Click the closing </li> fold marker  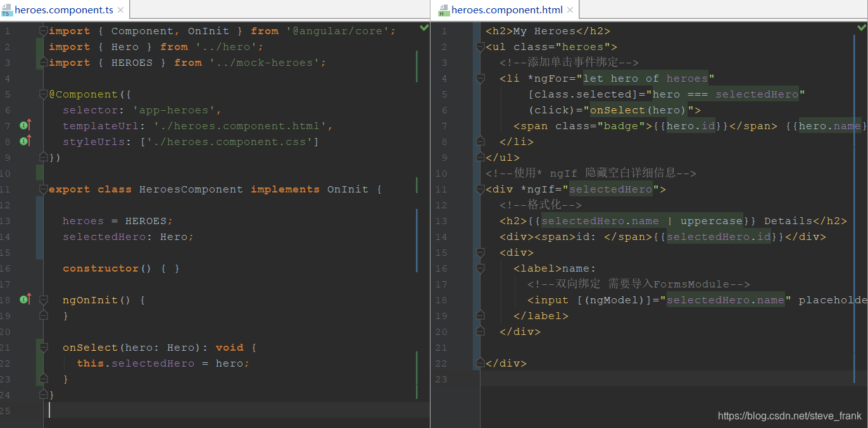click(481, 141)
